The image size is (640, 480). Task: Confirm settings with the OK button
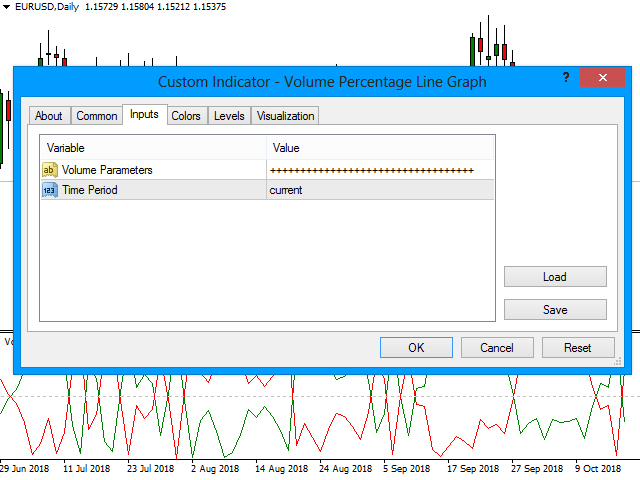pos(416,348)
